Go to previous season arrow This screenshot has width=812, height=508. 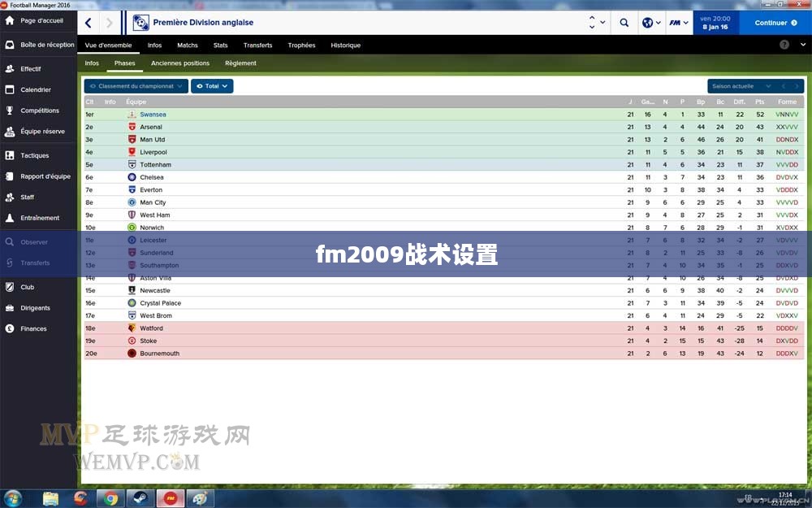point(784,86)
